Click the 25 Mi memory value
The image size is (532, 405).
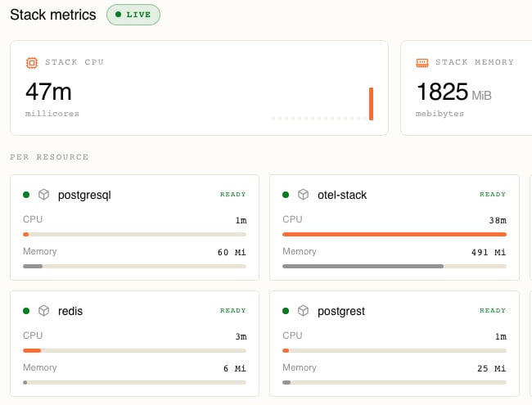click(x=492, y=368)
